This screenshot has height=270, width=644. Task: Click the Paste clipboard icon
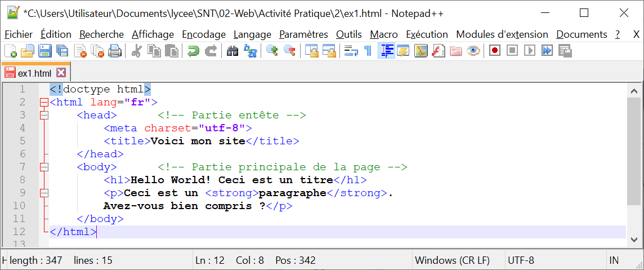pyautogui.click(x=172, y=51)
